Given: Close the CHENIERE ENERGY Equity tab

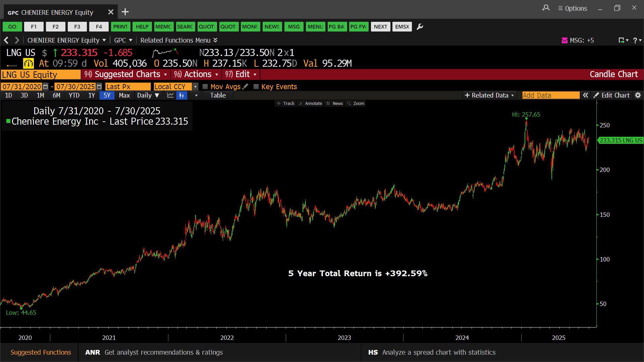Looking at the screenshot, I should (111, 12).
